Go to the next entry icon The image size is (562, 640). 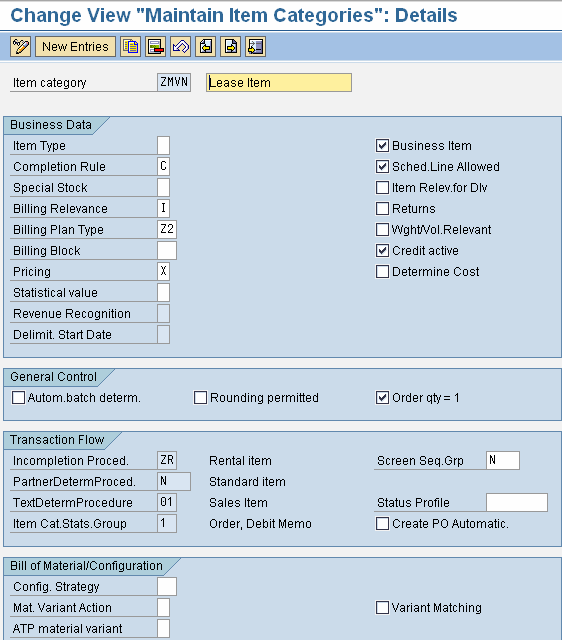[x=231, y=47]
